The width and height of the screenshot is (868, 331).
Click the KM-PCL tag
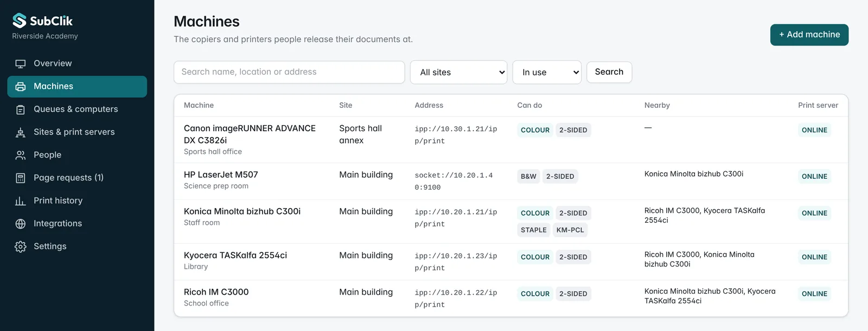point(570,230)
